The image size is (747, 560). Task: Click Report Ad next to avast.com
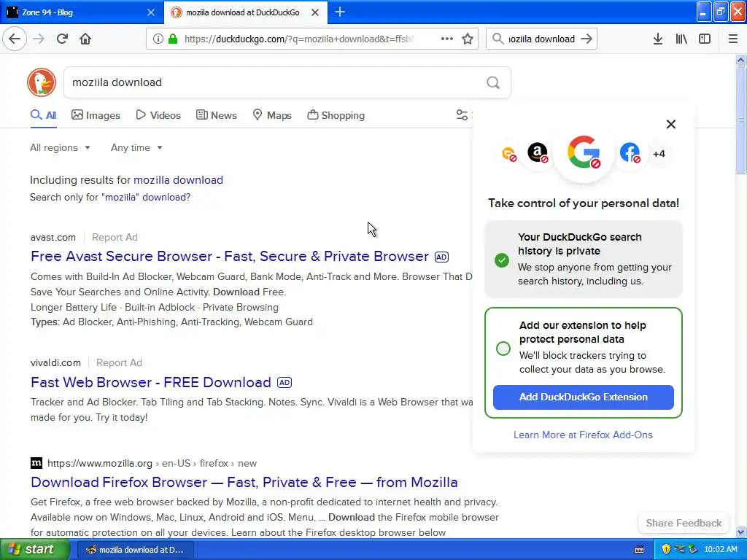[115, 237]
